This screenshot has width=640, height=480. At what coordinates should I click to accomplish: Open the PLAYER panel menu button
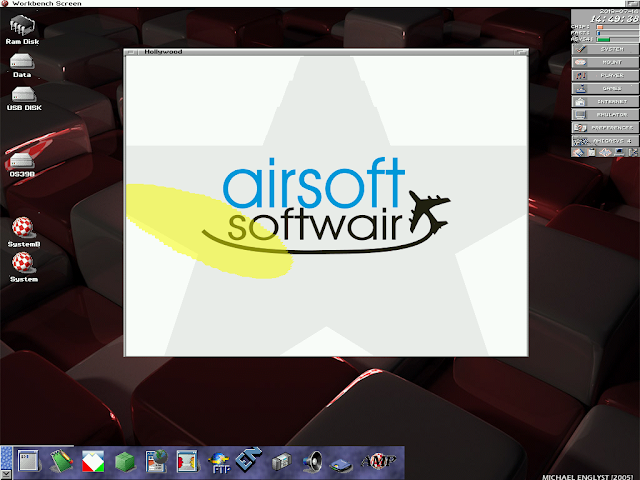point(605,76)
